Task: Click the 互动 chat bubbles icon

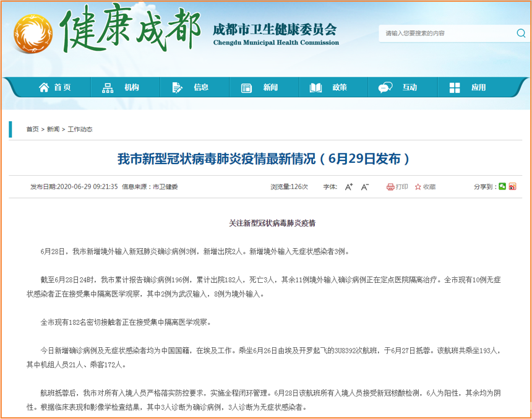Action: (x=385, y=87)
